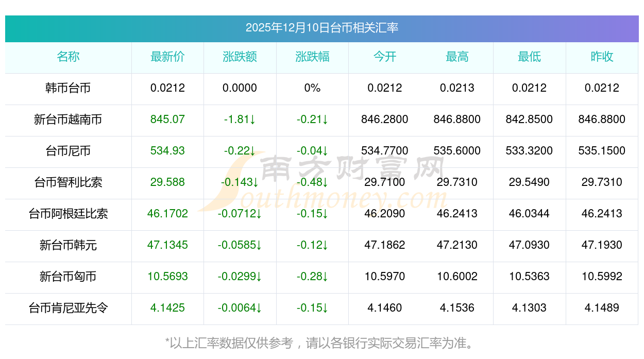Select the 最低 column header
The image size is (644, 359).
[x=529, y=57]
